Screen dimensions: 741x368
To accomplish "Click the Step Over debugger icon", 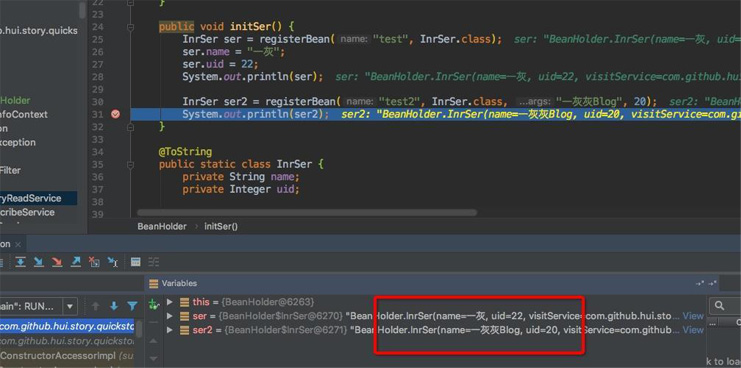I will [20, 262].
